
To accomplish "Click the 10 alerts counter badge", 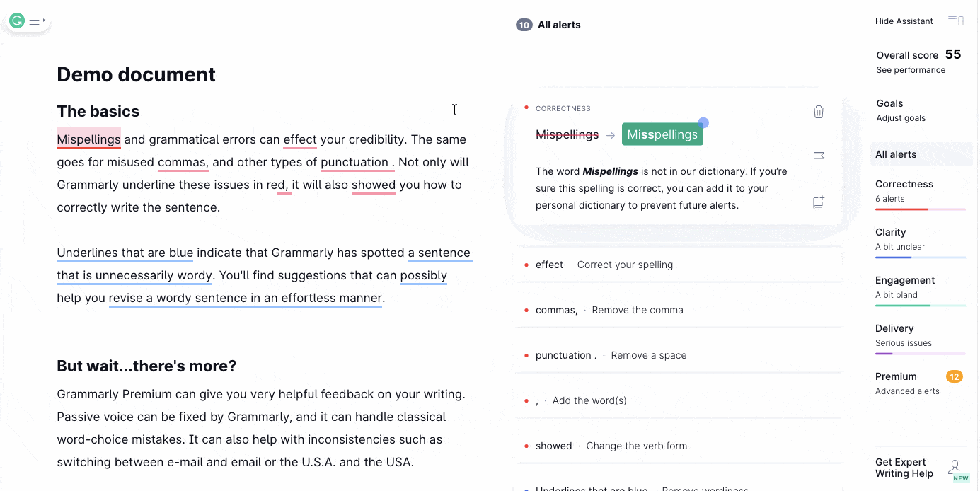I will (524, 25).
